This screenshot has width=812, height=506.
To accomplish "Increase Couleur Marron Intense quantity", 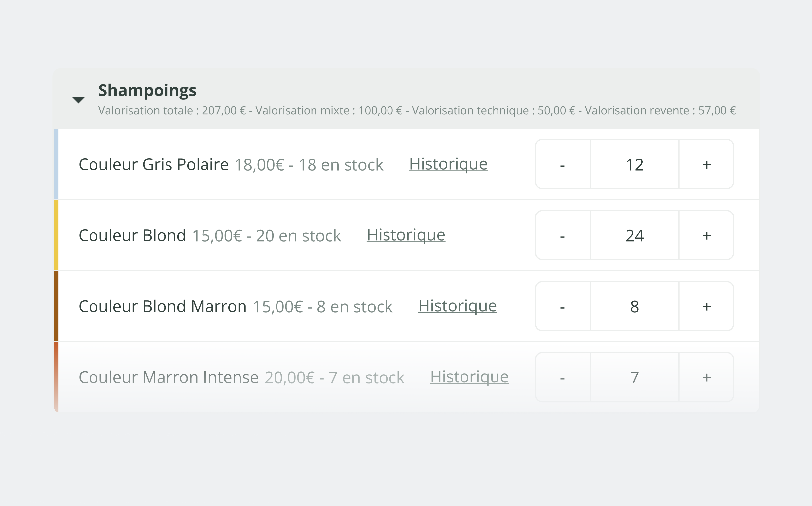I will pos(706,377).
